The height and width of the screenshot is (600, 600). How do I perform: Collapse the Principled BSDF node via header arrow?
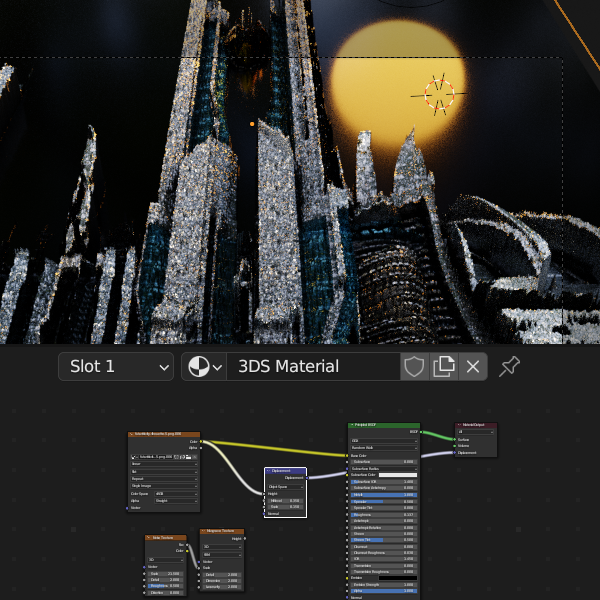[352, 424]
